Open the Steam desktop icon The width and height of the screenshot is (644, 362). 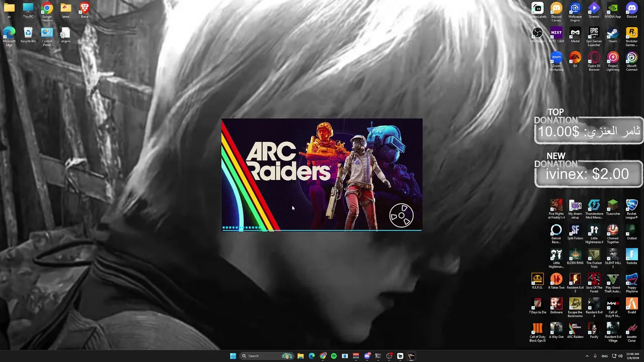(x=613, y=35)
